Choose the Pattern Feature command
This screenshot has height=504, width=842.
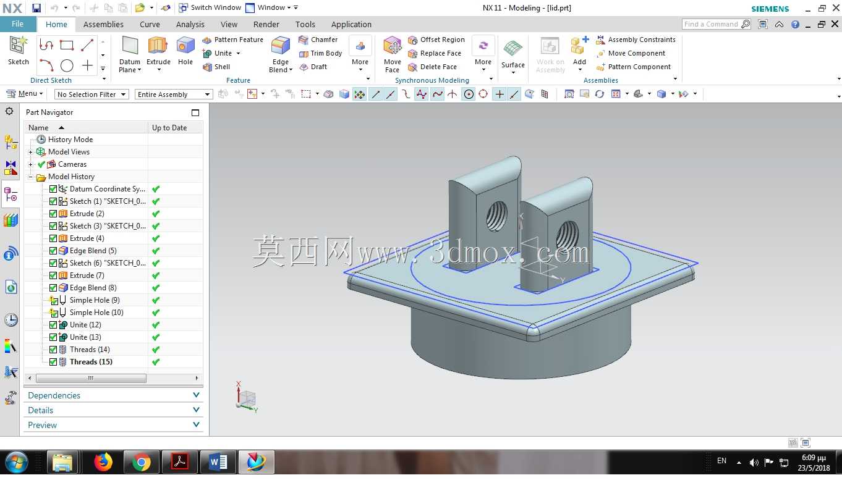[x=232, y=40]
